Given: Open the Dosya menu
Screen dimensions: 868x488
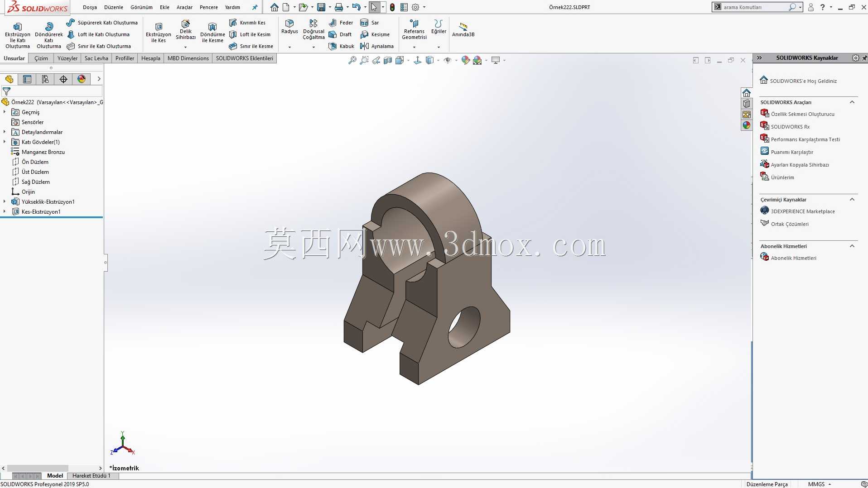Looking at the screenshot, I should click(90, 7).
